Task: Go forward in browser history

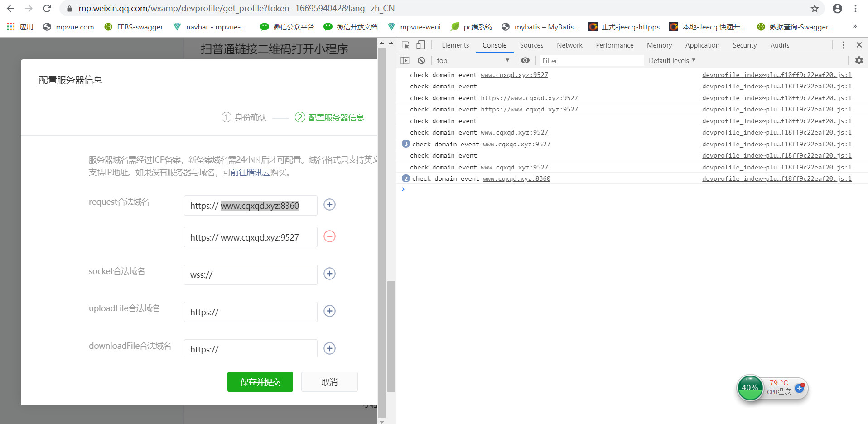Action: pyautogui.click(x=29, y=9)
